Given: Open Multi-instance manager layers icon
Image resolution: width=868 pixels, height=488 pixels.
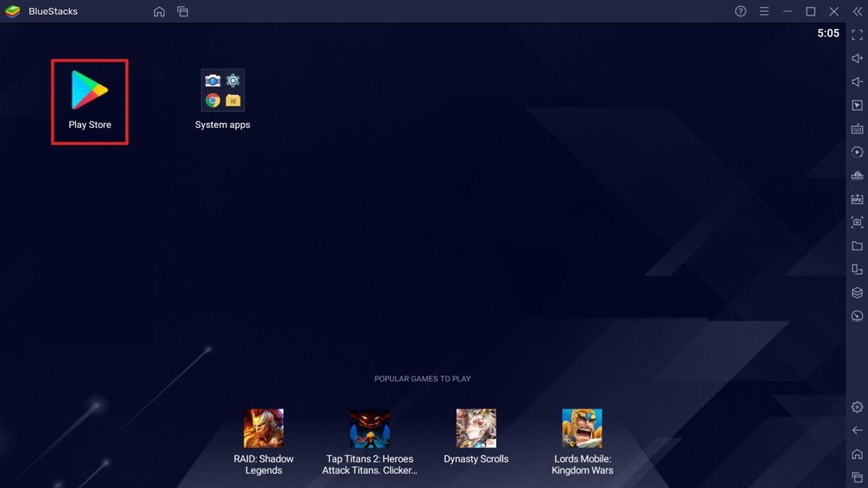Looking at the screenshot, I should (857, 293).
